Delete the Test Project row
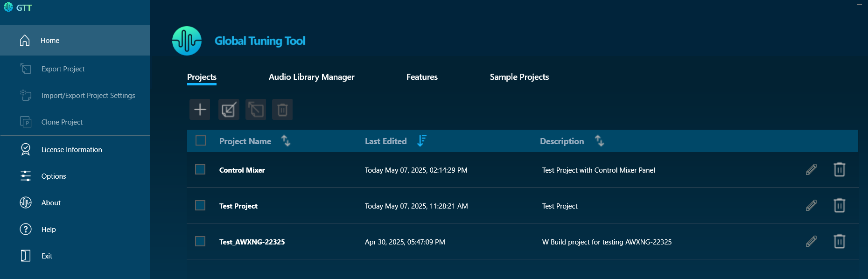 tap(840, 205)
